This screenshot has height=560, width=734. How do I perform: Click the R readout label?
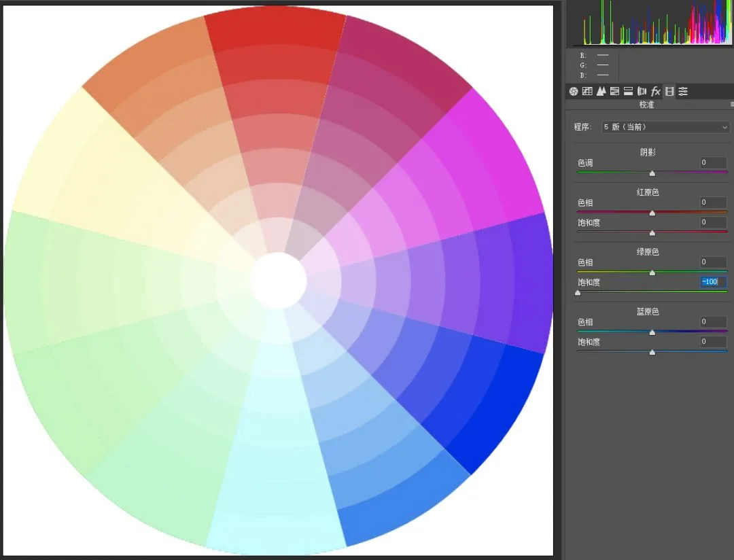(583, 55)
